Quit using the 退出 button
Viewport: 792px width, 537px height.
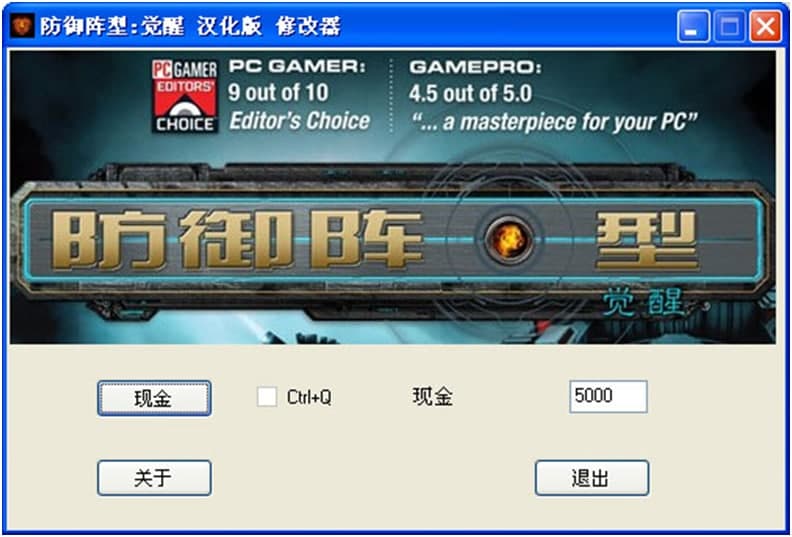(591, 478)
